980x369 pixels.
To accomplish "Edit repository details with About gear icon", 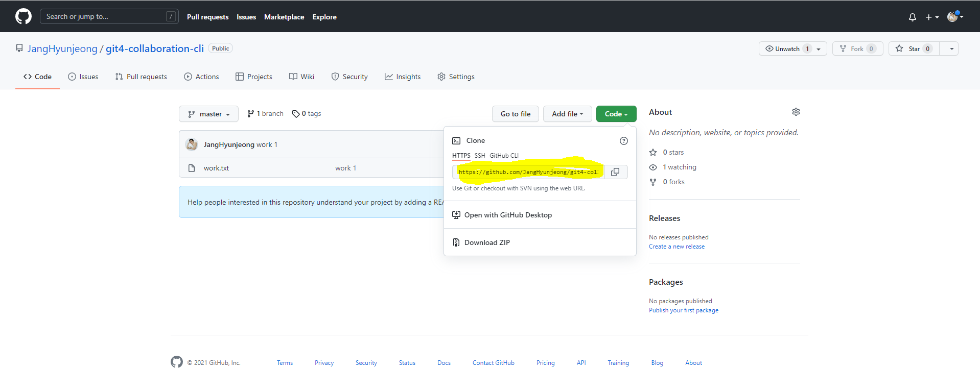I will [x=796, y=112].
